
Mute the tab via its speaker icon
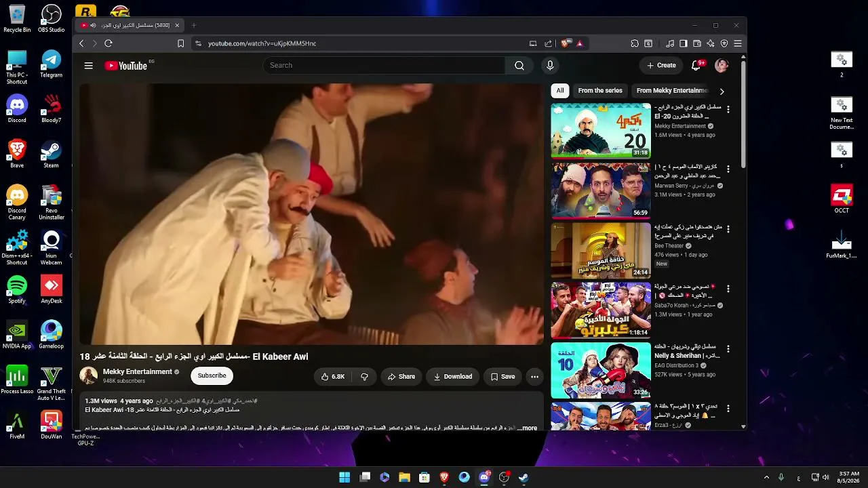pos(93,25)
